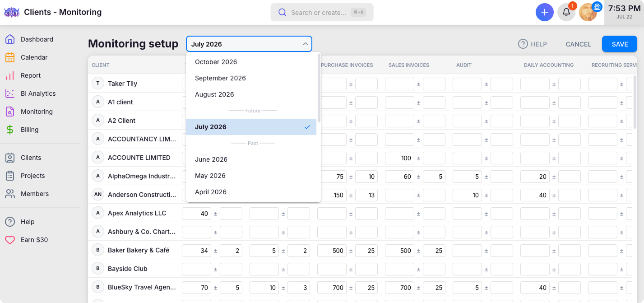Image resolution: width=644 pixels, height=303 pixels.
Task: Click the HELP question mark button
Action: 533,44
